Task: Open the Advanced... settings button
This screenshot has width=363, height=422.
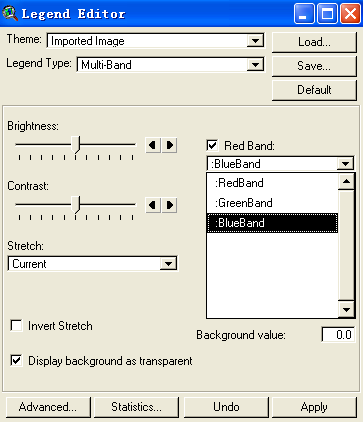Action: pos(48,407)
